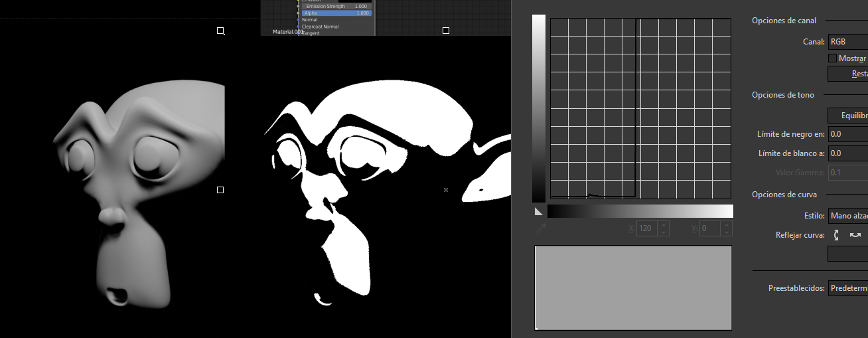This screenshot has height=338, width=868.
Task: Click the eyedropper icon below the curve graph
Action: point(540,228)
